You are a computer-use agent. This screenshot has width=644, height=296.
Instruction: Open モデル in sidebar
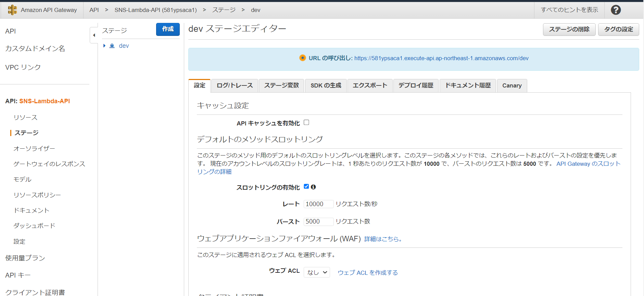click(x=22, y=179)
